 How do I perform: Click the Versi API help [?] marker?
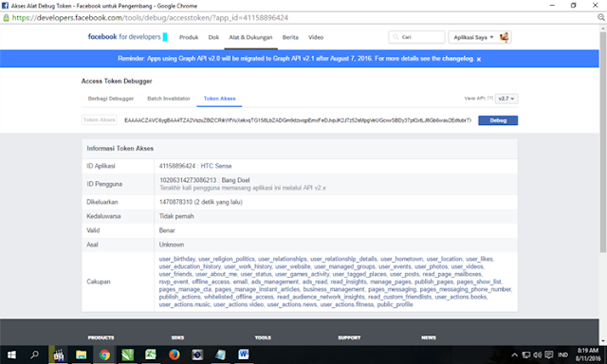[x=490, y=99]
